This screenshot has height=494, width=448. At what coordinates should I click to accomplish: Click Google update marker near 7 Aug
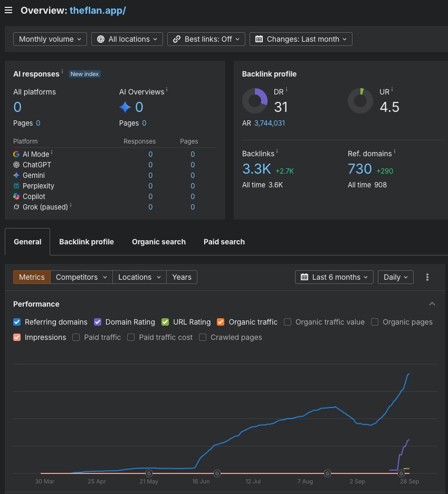coord(327,473)
